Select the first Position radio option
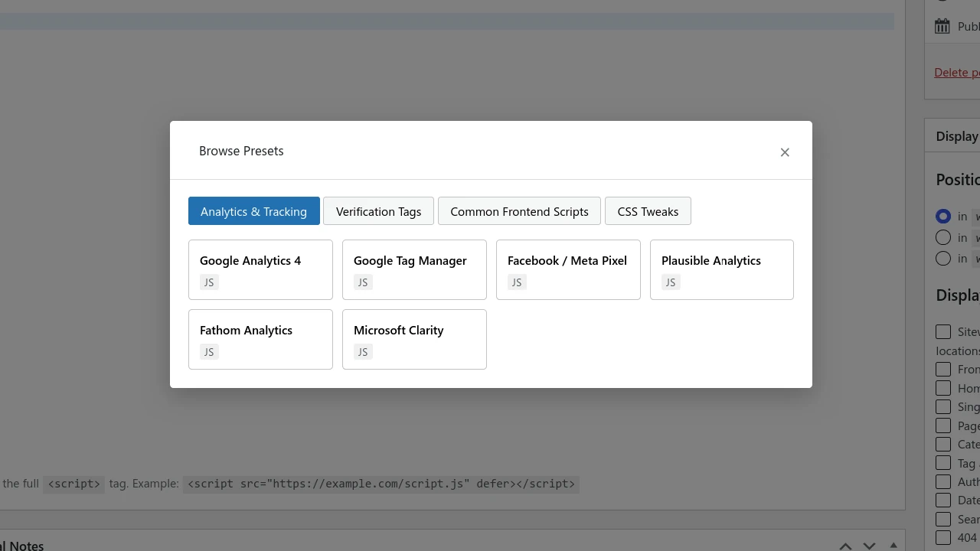 point(943,216)
